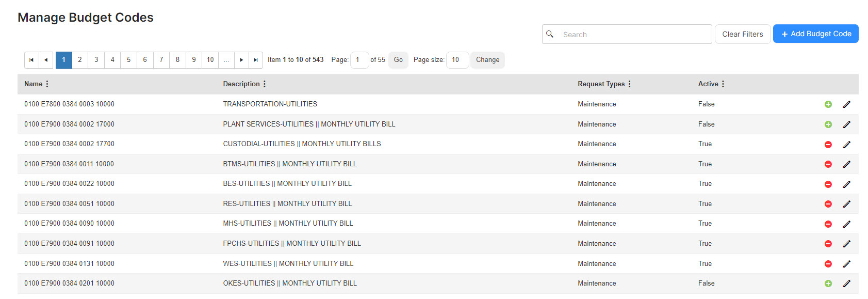This screenshot has height=299, width=868.
Task: Open the Active column options menu
Action: [723, 84]
